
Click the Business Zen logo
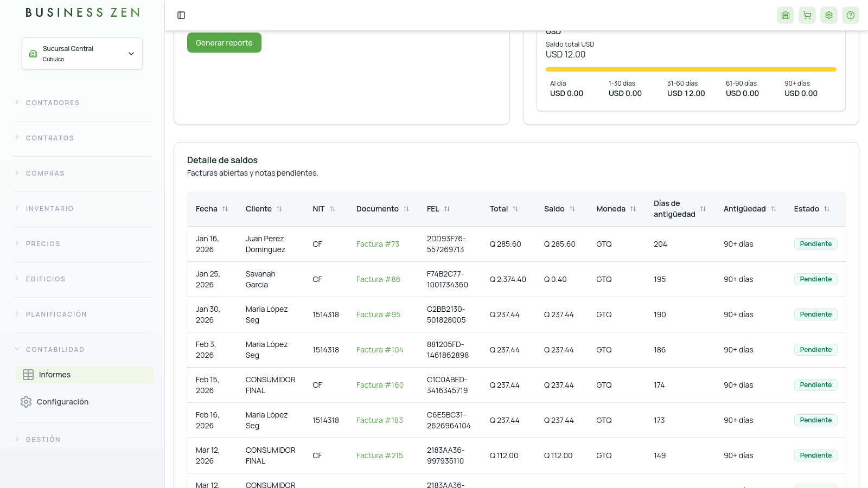[82, 12]
